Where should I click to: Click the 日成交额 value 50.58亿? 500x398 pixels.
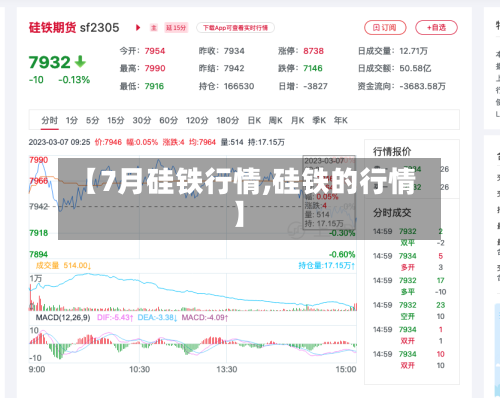tap(415, 68)
